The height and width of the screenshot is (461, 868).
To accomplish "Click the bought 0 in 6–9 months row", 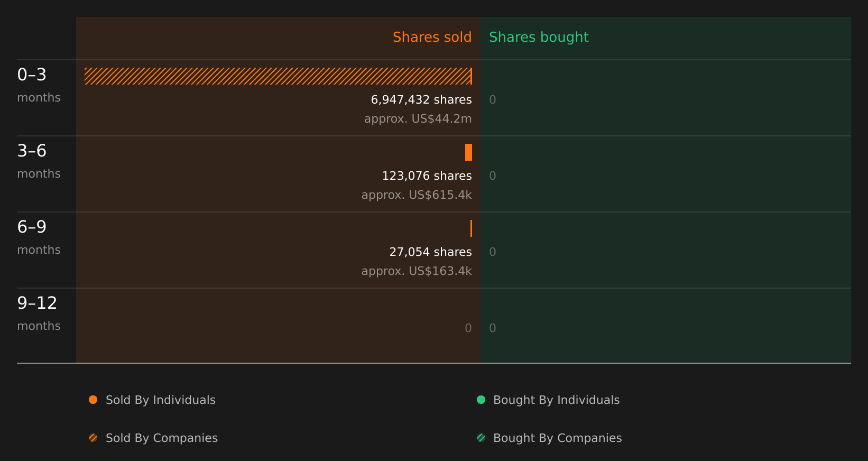I will point(493,252).
